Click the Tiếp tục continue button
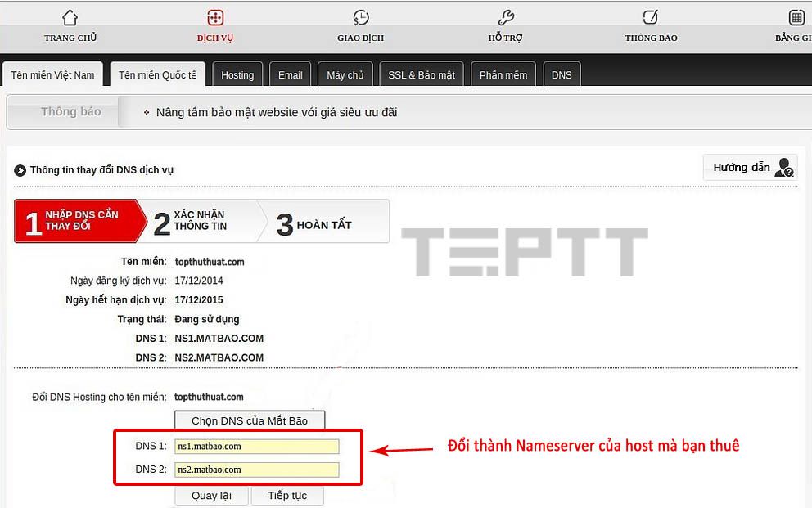The width and height of the screenshot is (812, 508). [287, 495]
